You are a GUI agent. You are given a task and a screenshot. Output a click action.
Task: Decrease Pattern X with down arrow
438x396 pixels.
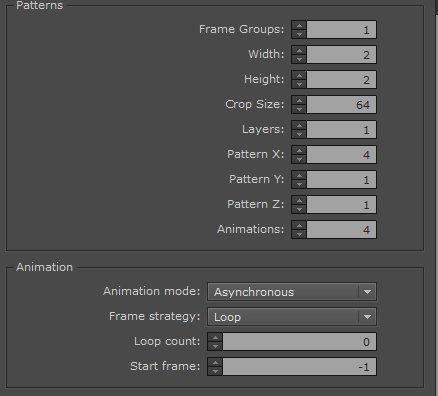[x=299, y=159]
